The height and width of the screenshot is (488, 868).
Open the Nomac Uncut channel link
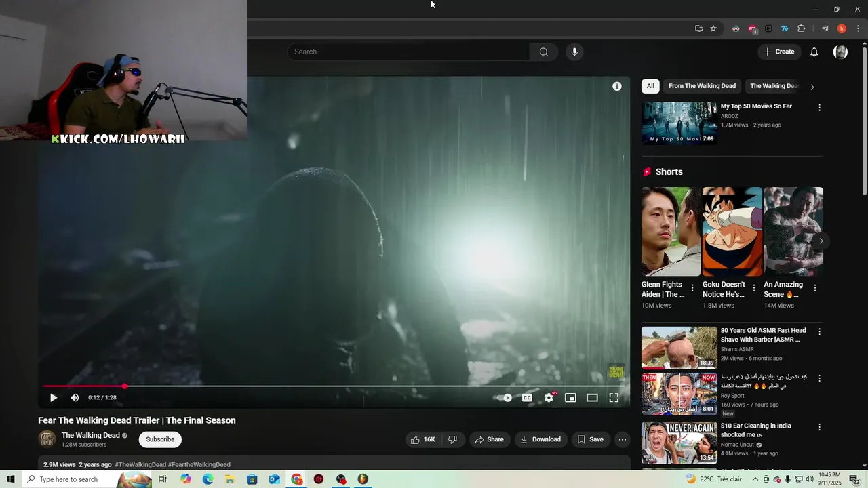pos(737,445)
